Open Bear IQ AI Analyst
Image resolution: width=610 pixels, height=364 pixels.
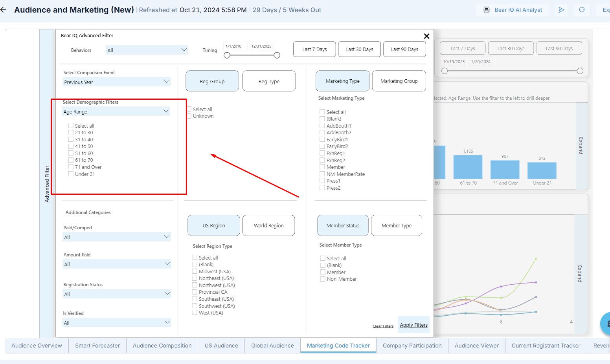click(x=513, y=10)
